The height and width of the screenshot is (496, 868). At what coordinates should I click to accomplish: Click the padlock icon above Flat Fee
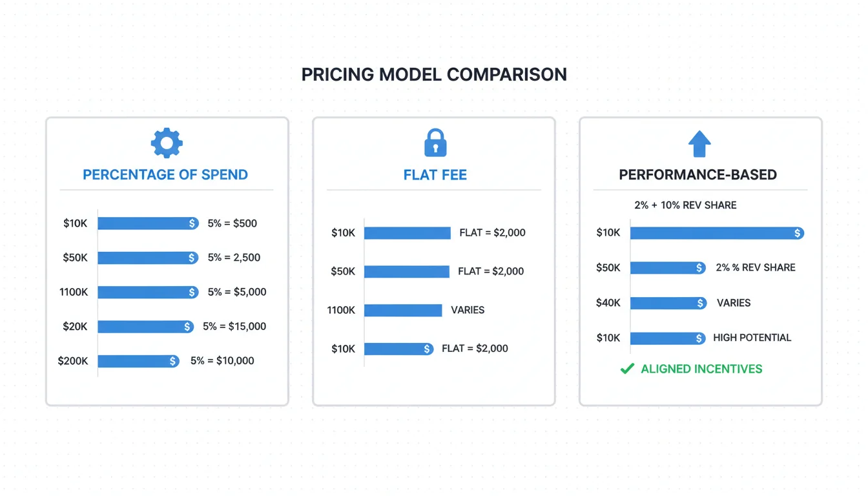435,143
